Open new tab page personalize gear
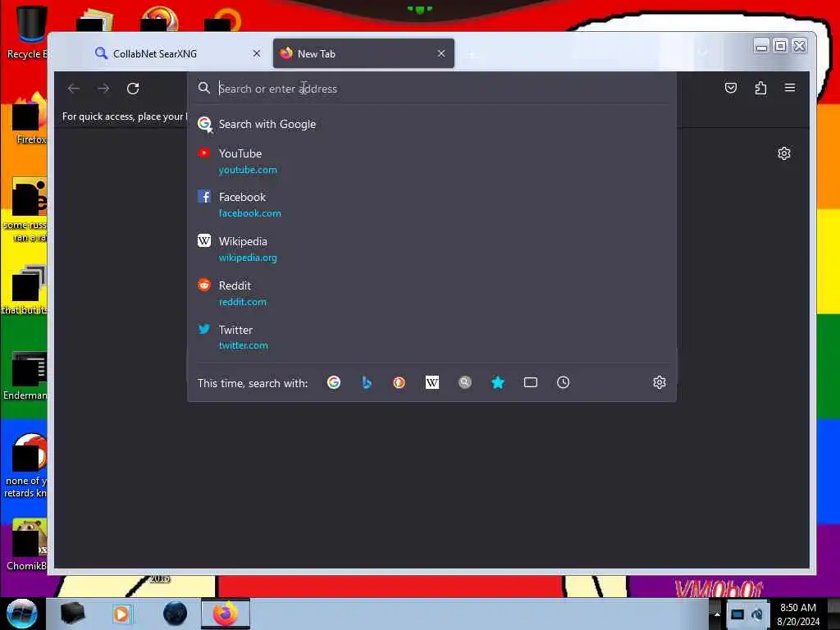This screenshot has height=630, width=840. [x=783, y=153]
